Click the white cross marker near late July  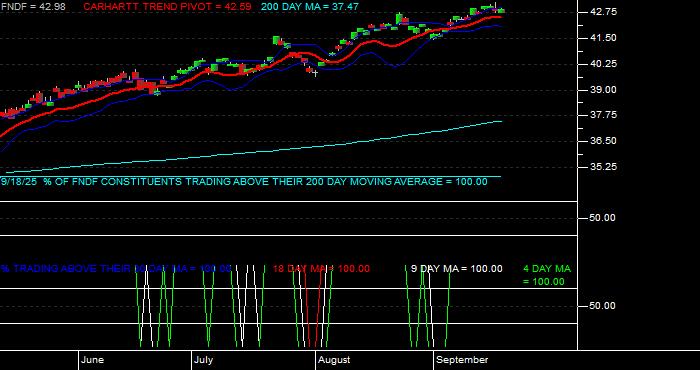pyautogui.click(x=316, y=73)
